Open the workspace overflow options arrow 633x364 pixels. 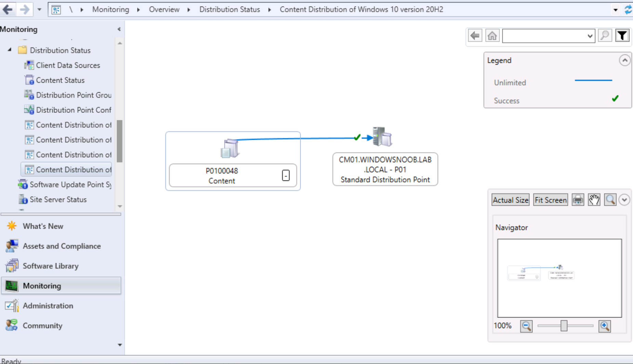pos(120,345)
